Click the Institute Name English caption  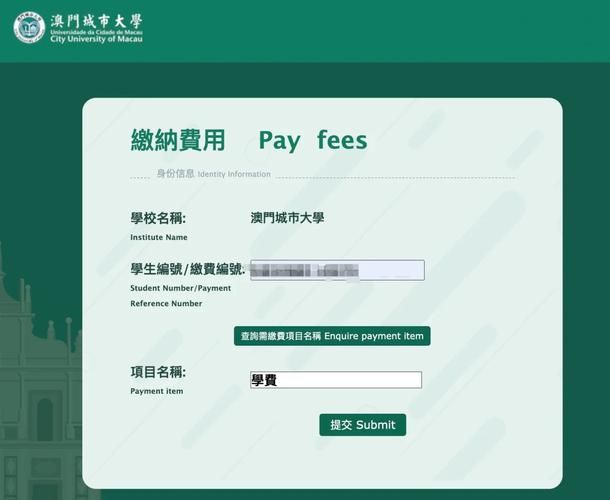[159, 237]
